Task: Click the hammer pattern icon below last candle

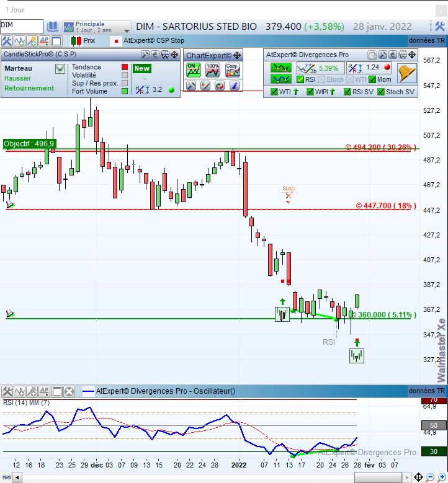Action: coord(357,355)
